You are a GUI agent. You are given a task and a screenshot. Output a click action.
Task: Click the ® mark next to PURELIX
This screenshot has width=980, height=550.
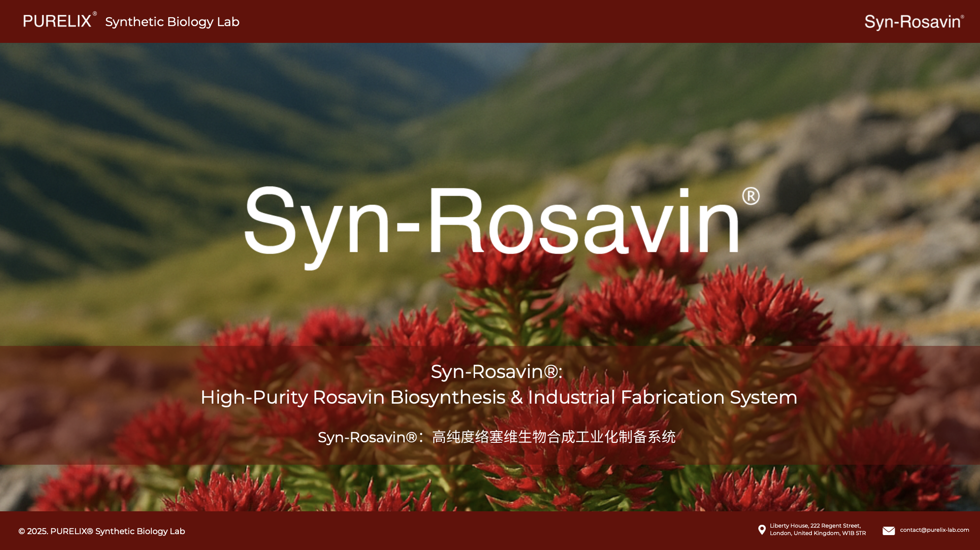point(95,14)
